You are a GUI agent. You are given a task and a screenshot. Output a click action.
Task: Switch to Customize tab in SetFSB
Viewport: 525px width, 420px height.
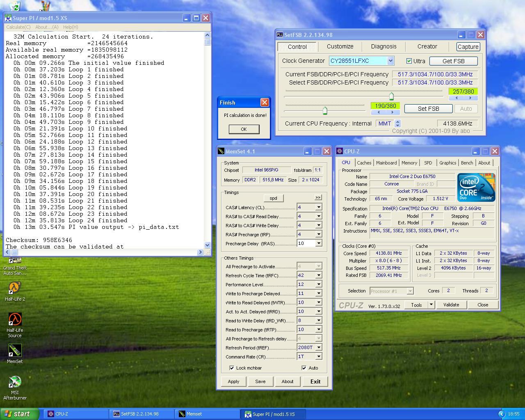coord(340,46)
